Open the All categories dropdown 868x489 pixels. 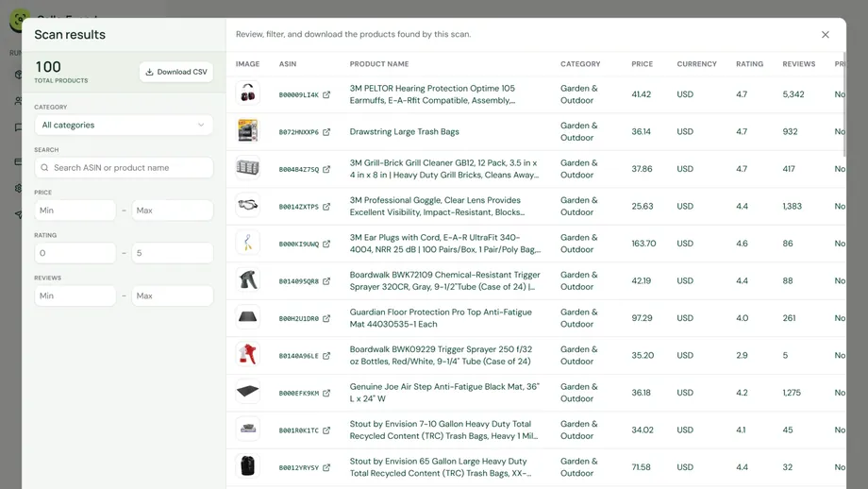124,126
